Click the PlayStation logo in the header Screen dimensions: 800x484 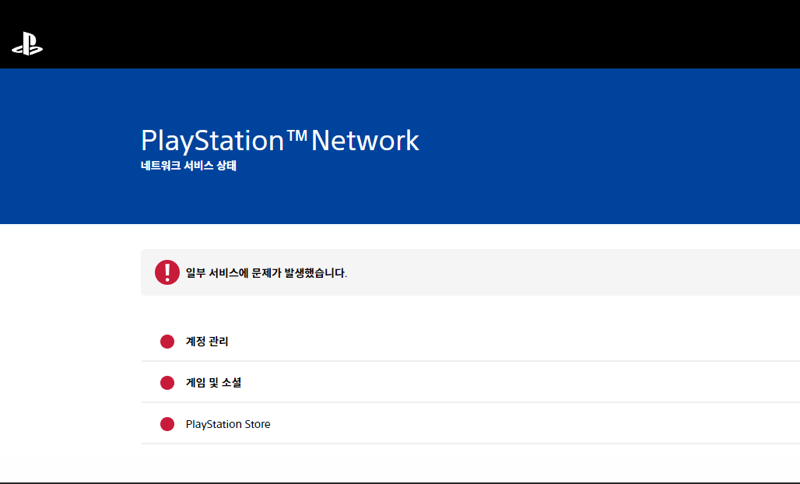click(x=28, y=44)
